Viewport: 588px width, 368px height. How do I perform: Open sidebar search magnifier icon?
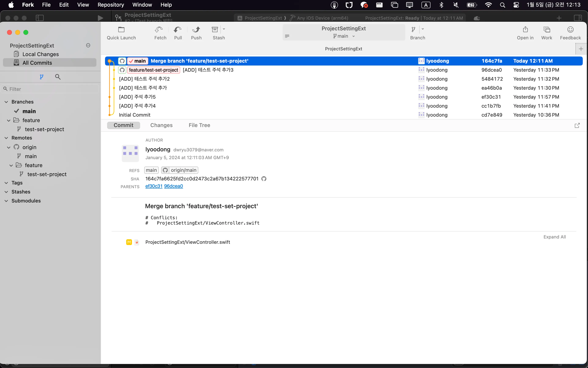coord(58,77)
